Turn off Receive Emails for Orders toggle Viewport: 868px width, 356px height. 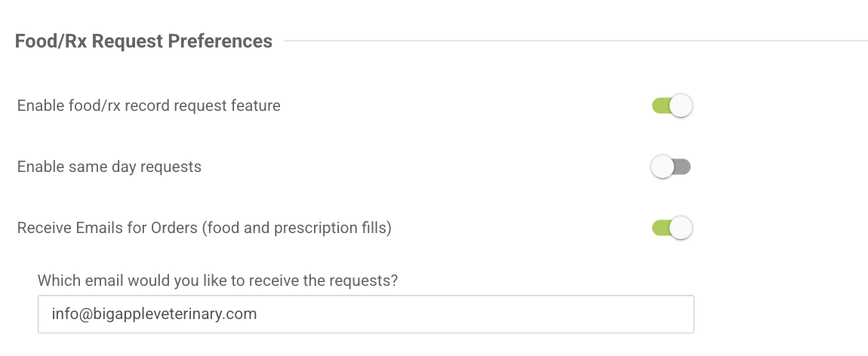point(672,227)
